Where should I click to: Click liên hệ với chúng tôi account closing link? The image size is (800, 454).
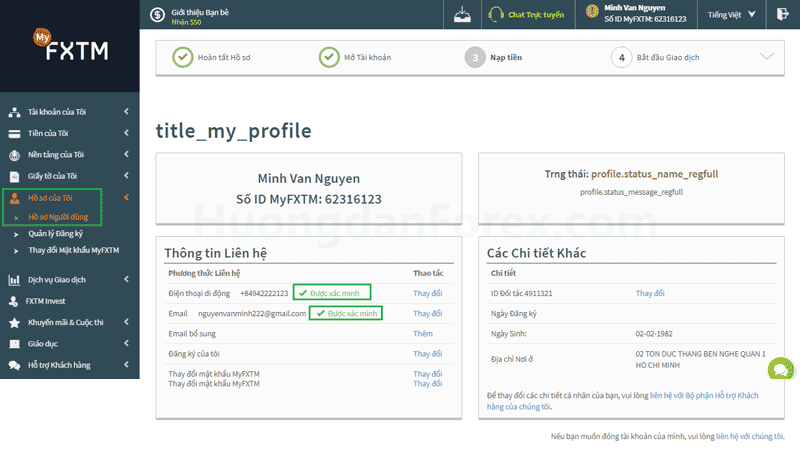tap(749, 436)
